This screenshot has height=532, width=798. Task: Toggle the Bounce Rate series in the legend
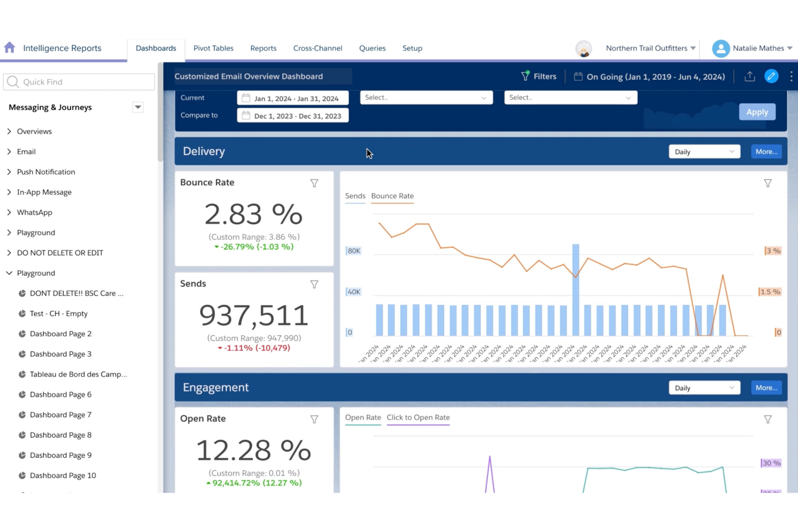[392, 196]
